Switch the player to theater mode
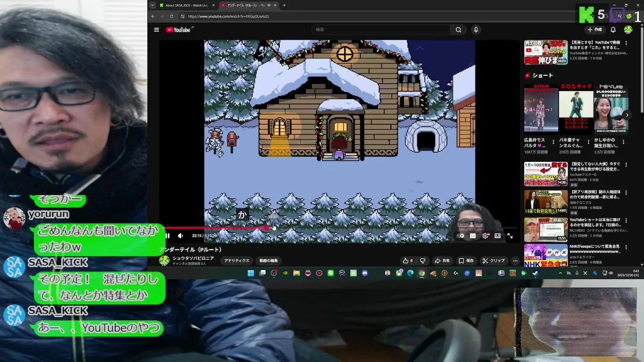Viewport: 644px width, 362px height. [x=498, y=235]
